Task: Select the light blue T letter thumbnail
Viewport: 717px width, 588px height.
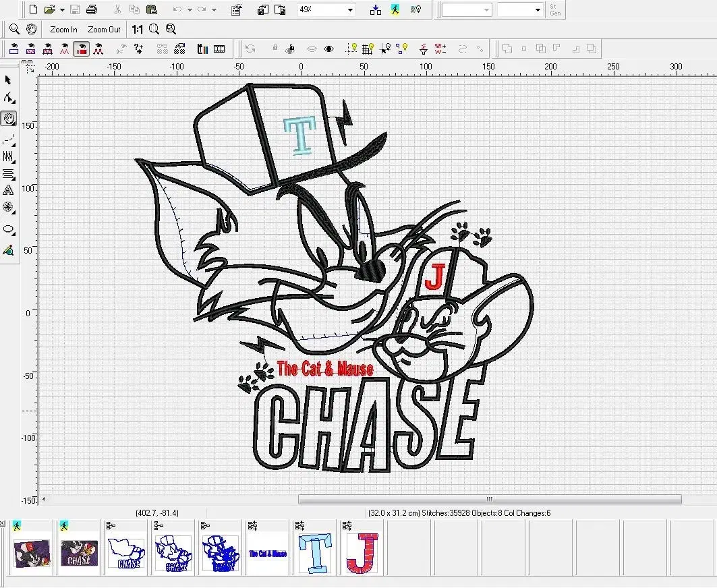Action: pyautogui.click(x=316, y=554)
